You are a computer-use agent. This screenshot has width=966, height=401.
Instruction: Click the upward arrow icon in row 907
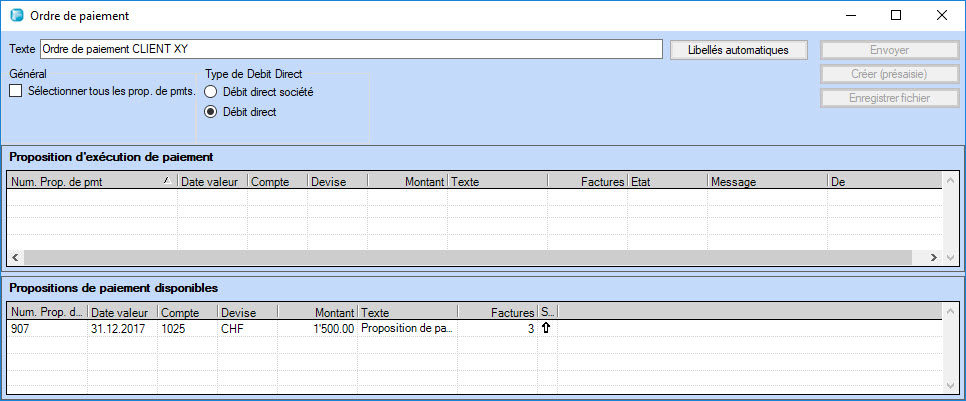point(546,328)
